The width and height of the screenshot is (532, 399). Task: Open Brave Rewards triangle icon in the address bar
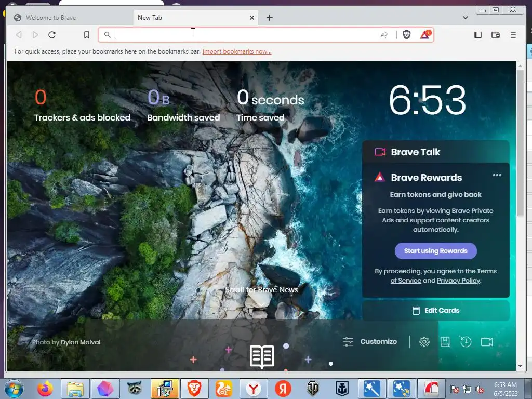pyautogui.click(x=425, y=34)
